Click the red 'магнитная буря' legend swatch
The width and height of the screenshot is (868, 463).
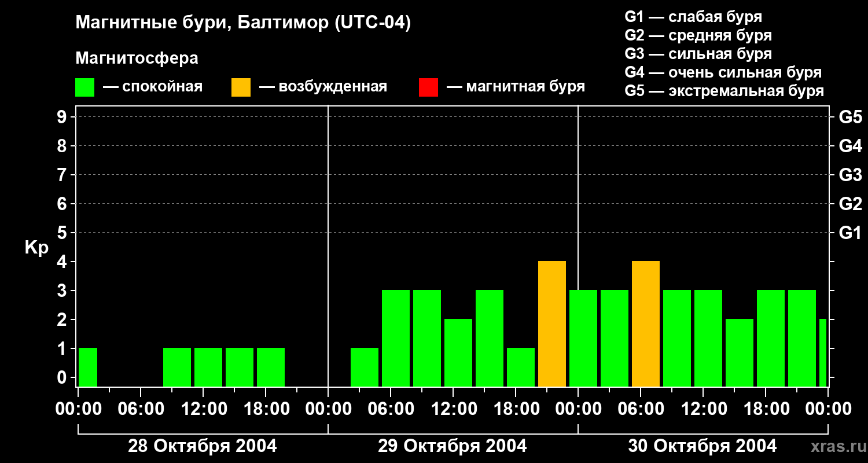click(x=428, y=87)
